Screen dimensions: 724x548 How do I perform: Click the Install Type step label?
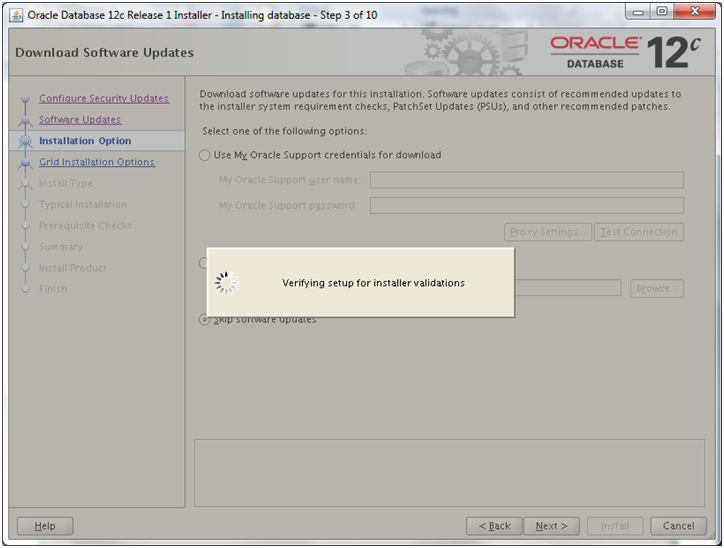coord(66,183)
